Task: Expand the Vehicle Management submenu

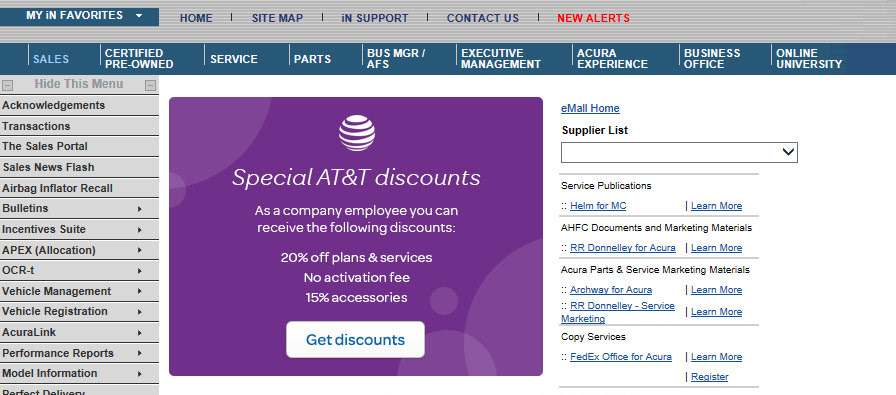Action: pyautogui.click(x=139, y=292)
